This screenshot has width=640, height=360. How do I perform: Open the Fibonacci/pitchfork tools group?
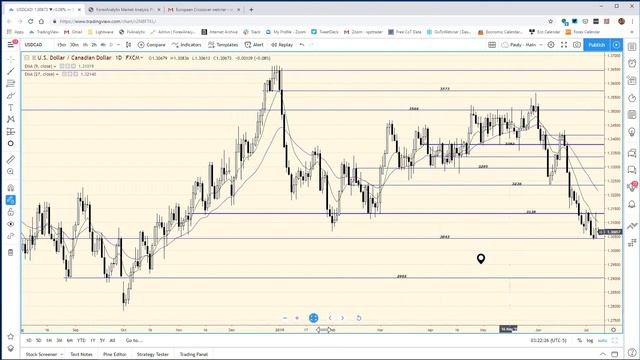11,83
